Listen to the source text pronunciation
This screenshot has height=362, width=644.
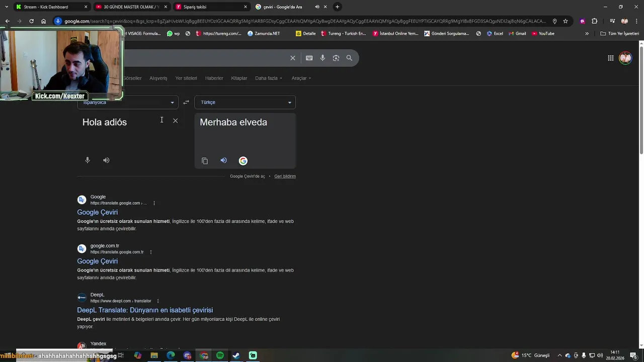(x=106, y=160)
